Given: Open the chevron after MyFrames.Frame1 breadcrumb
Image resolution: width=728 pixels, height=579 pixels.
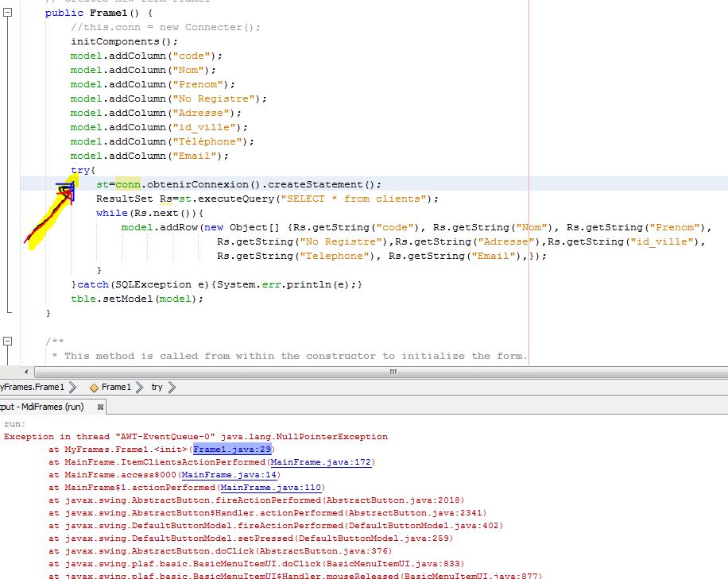Looking at the screenshot, I should 73,388.
